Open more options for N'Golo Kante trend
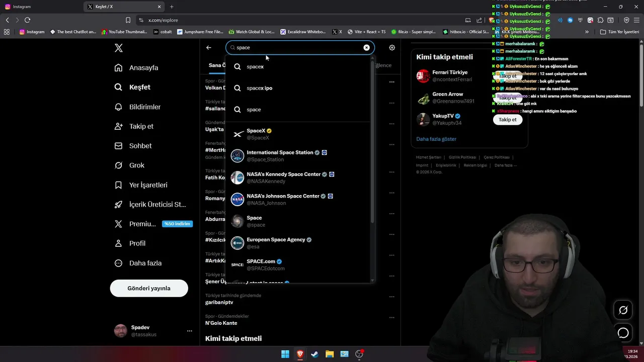Screen dimensions: 644x362 pyautogui.click(x=392, y=318)
